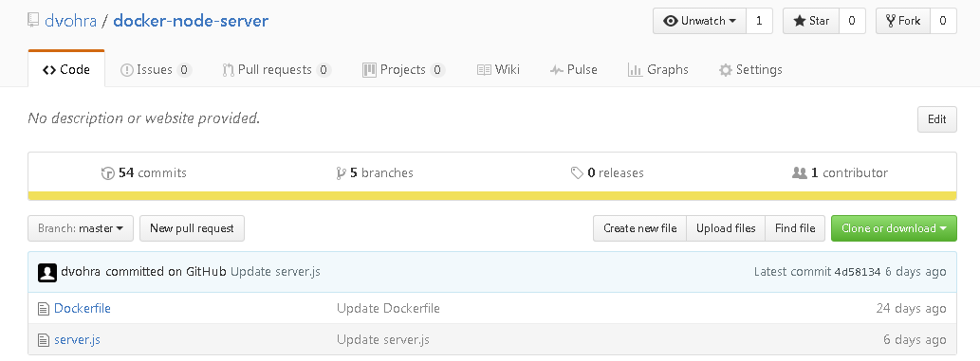The width and height of the screenshot is (980, 361).
Task: Star this repository
Action: [x=811, y=21]
